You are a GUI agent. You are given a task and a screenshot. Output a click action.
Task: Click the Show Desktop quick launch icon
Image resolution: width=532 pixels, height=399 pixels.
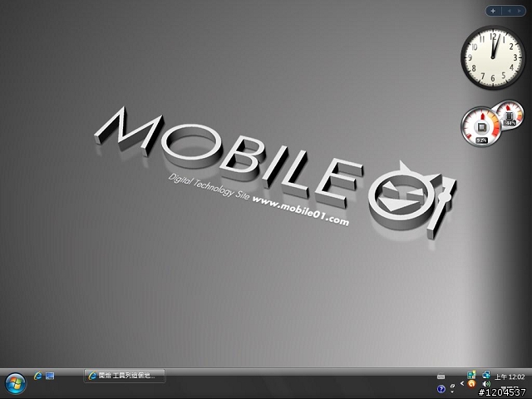pyautogui.click(x=50, y=376)
